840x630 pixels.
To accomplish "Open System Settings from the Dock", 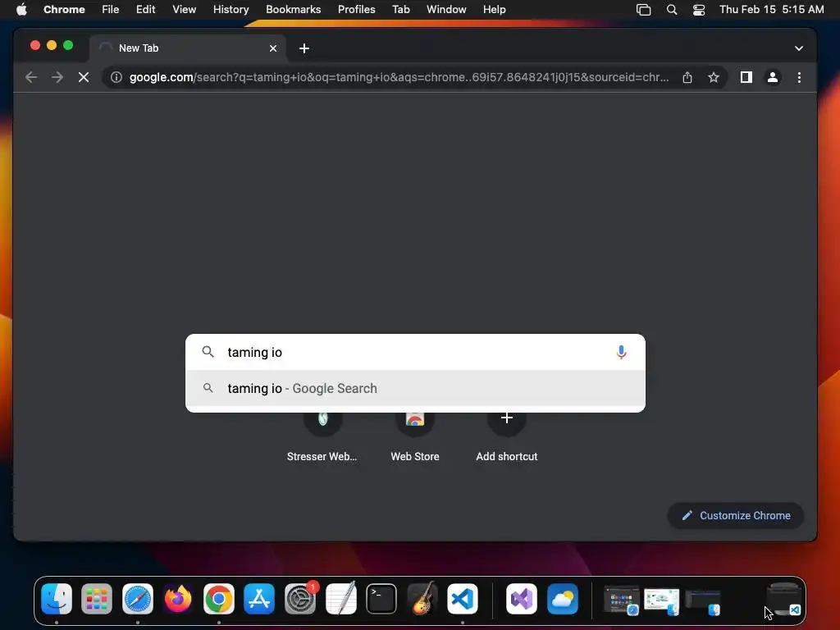I will click(300, 598).
